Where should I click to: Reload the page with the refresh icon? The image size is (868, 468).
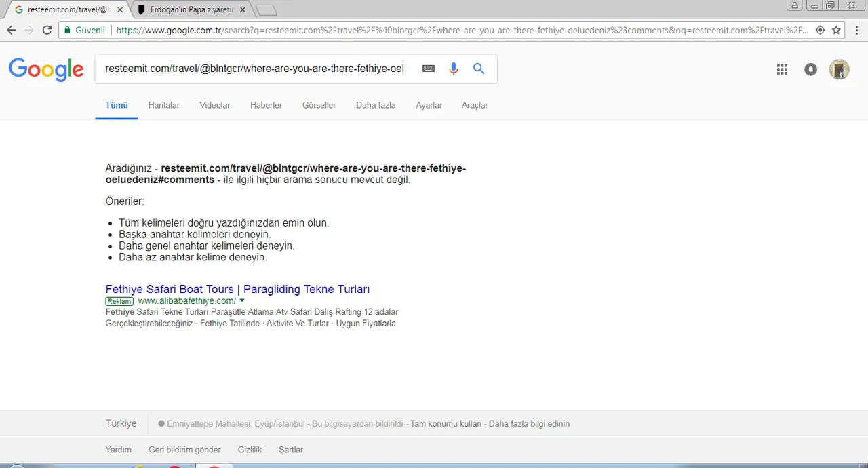click(x=47, y=30)
